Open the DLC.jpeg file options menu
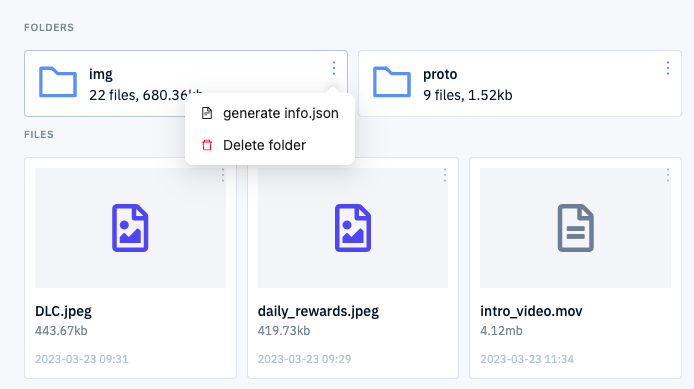694x389 pixels. [223, 175]
